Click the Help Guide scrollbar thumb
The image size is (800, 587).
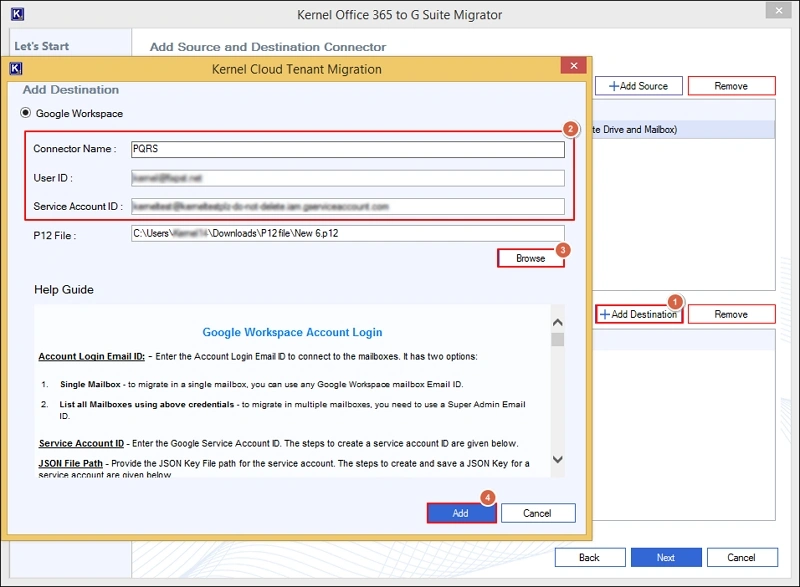[558, 339]
